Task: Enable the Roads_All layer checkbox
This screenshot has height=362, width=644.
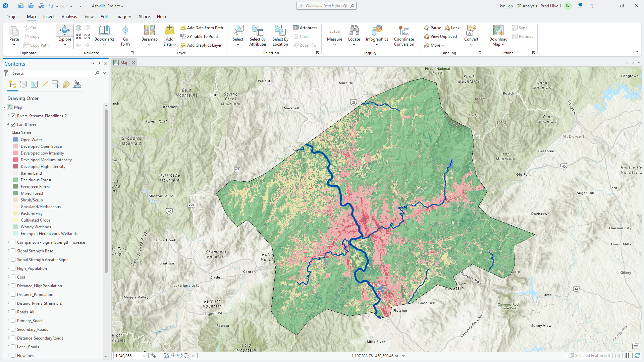Action: [13, 312]
